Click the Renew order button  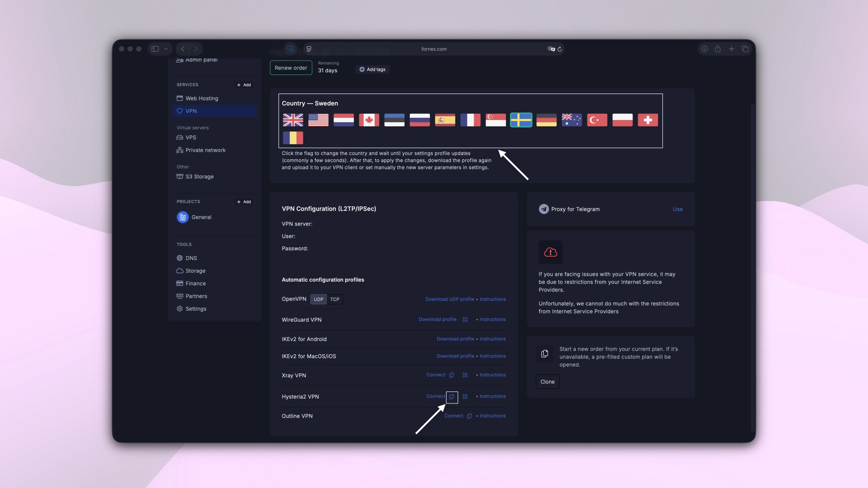pos(291,68)
